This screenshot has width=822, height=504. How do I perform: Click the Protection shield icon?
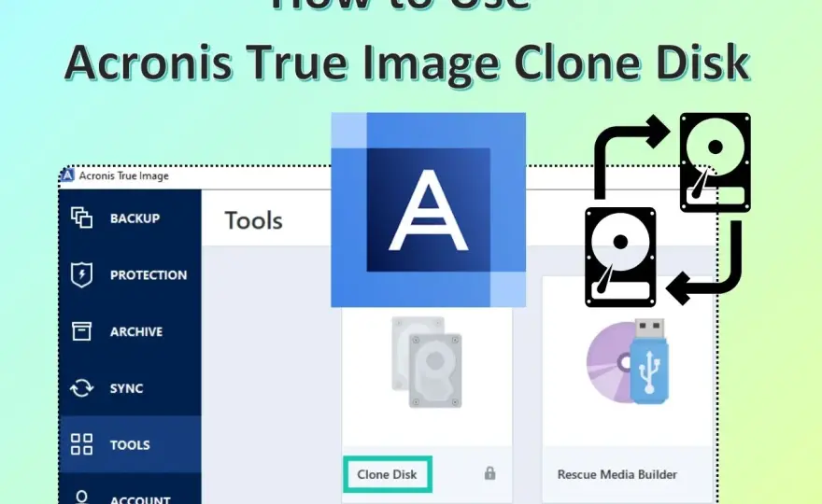coord(82,274)
